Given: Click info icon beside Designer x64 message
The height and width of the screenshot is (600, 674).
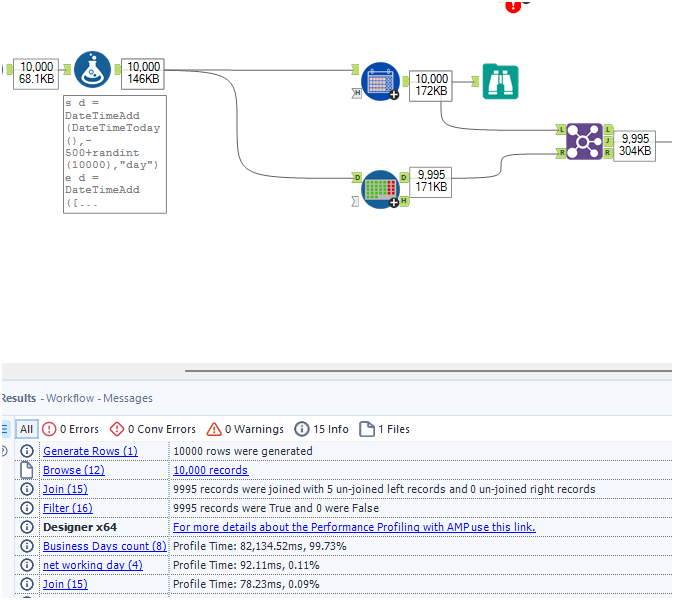Looking at the screenshot, I should coord(27,527).
